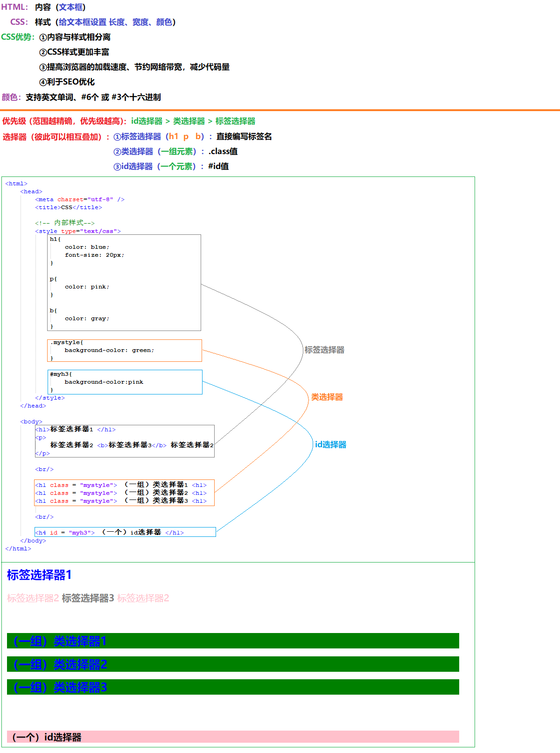Click the purple "颜色:" label
Image resolution: width=560 pixels, height=753 pixels.
point(11,97)
